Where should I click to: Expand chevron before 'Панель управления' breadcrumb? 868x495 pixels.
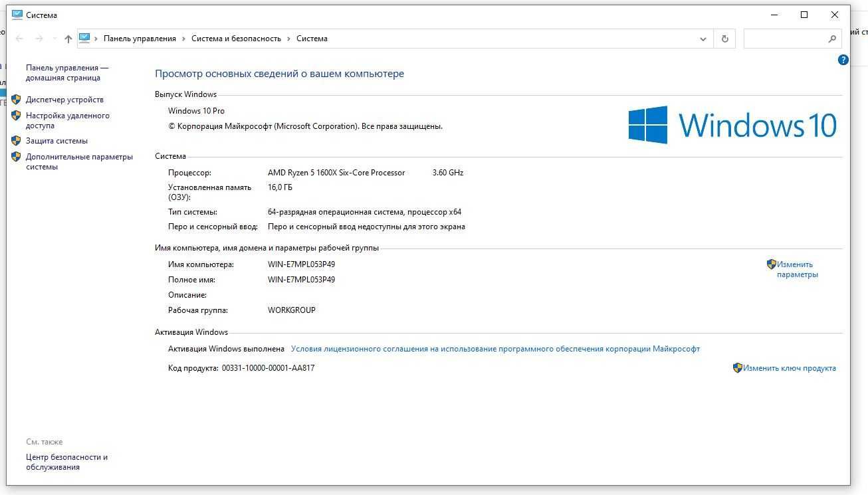(96, 39)
